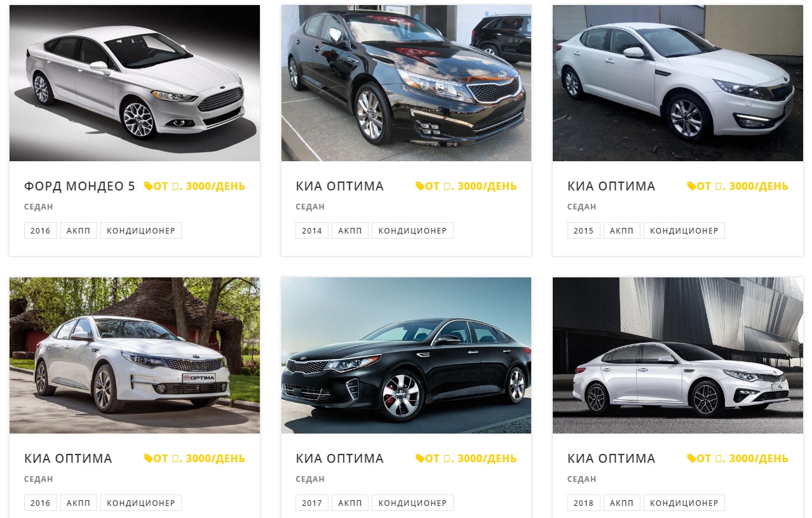Image resolution: width=812 pixels, height=518 pixels.
Task: Click the 2014 year tag on Kia Optima card
Action: point(312,230)
